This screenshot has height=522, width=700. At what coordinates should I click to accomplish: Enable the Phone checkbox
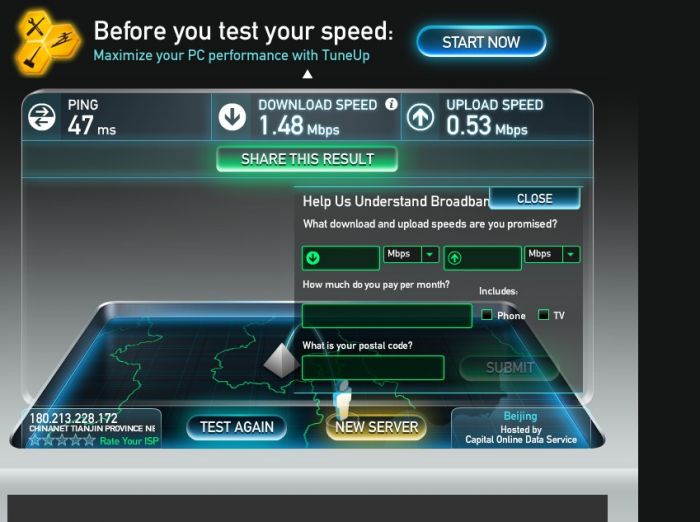tap(487, 315)
